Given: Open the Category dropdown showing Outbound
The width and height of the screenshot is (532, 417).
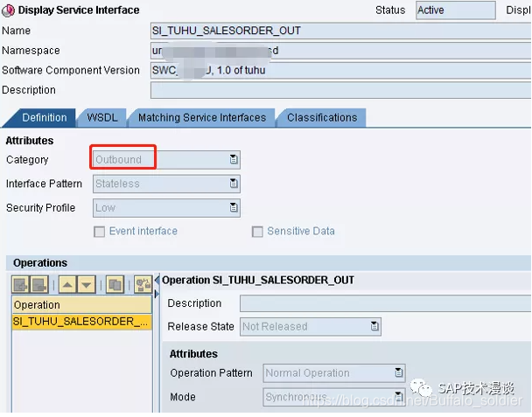Looking at the screenshot, I should pos(234,159).
